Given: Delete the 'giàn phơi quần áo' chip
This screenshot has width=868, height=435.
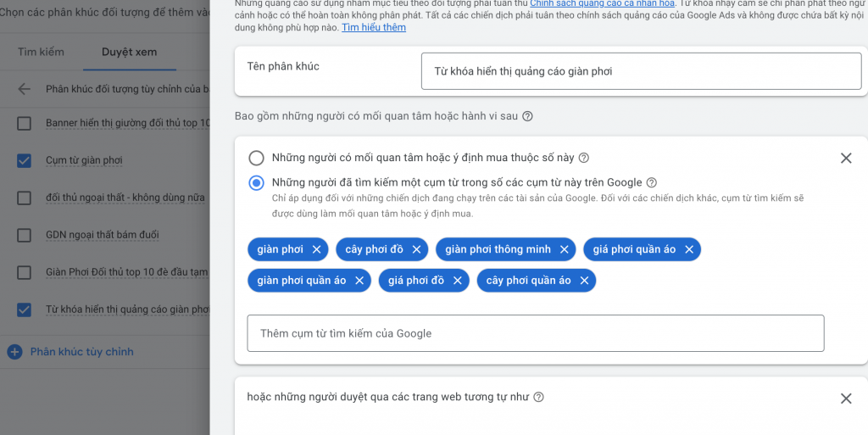Looking at the screenshot, I should 359,281.
